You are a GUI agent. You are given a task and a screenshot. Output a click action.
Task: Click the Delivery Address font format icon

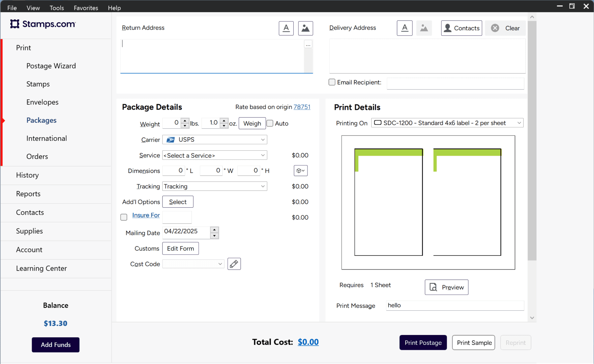point(405,28)
